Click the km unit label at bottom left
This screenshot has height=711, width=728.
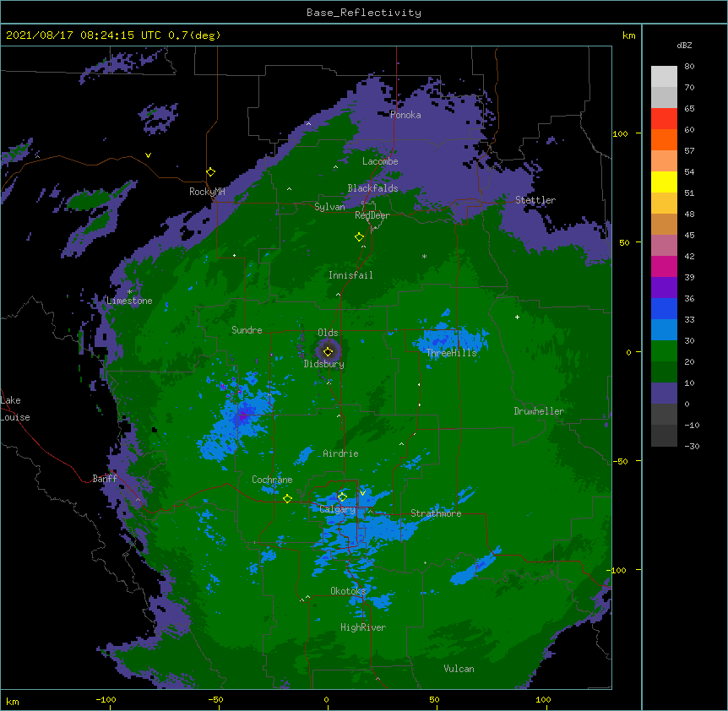pos(13,702)
